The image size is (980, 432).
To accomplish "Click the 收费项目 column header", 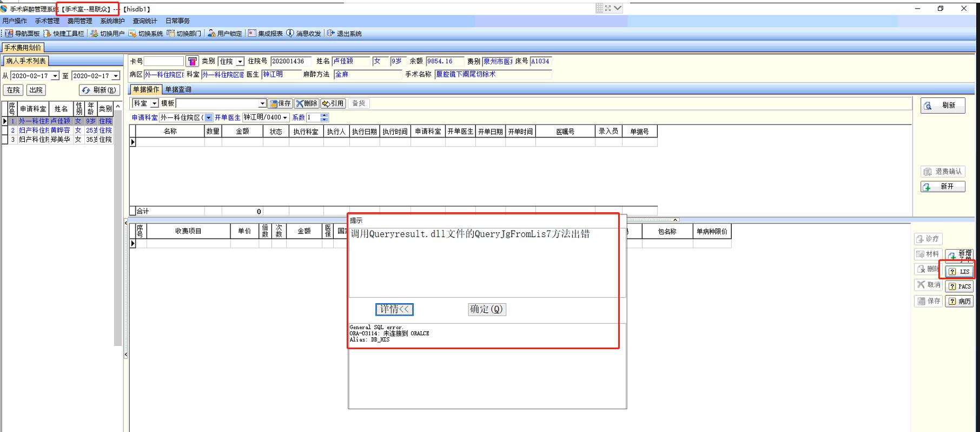I will [x=188, y=231].
